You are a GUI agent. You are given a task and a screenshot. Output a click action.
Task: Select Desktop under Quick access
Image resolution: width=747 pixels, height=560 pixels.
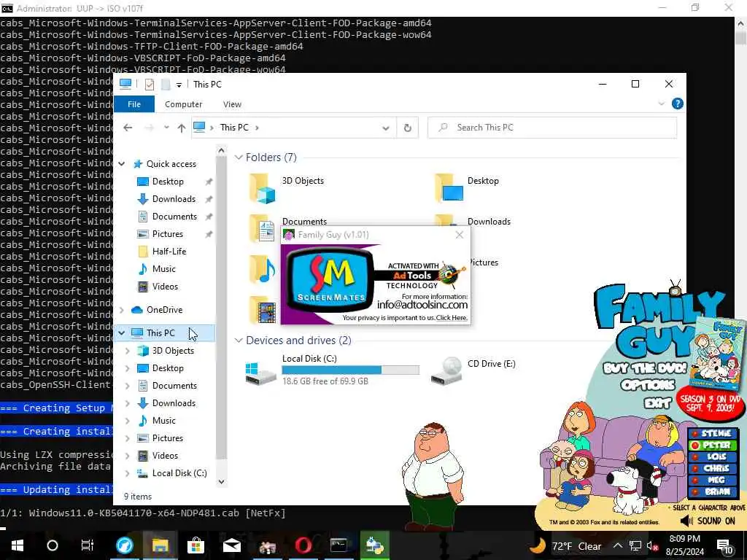click(168, 182)
